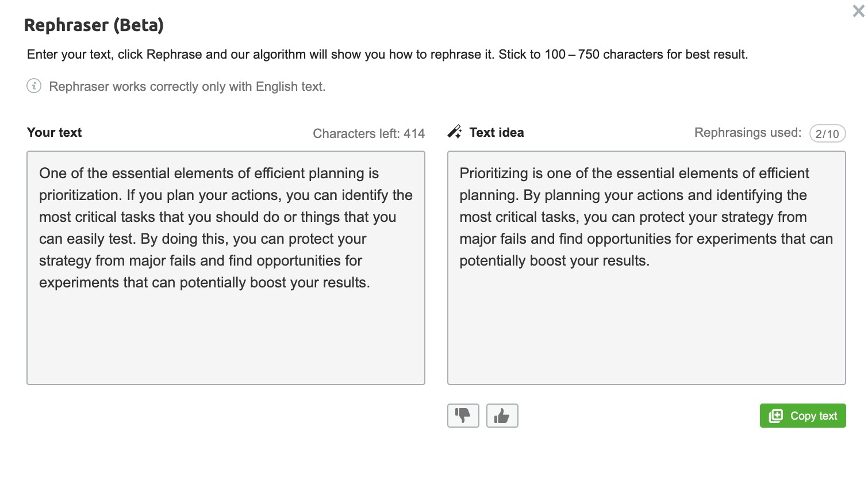868x484 pixels.
Task: Close the Rephraser dialog with the X
Action: [858, 11]
